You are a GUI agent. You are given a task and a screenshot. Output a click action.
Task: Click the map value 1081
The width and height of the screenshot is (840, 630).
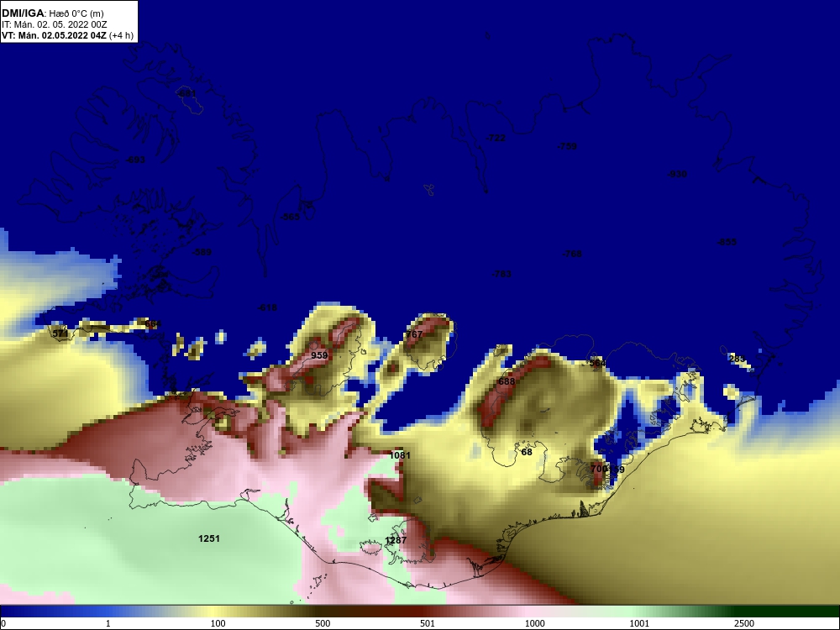tap(400, 455)
